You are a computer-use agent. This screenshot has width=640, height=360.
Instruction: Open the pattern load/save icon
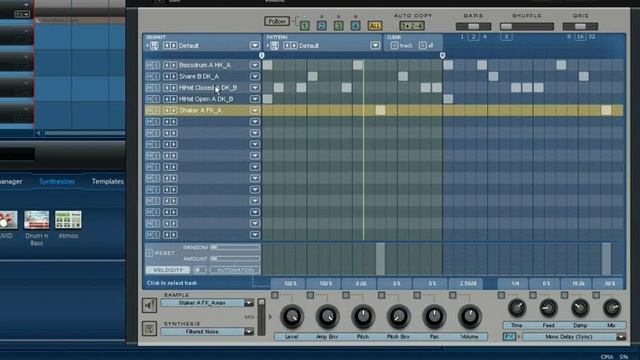pos(274,46)
